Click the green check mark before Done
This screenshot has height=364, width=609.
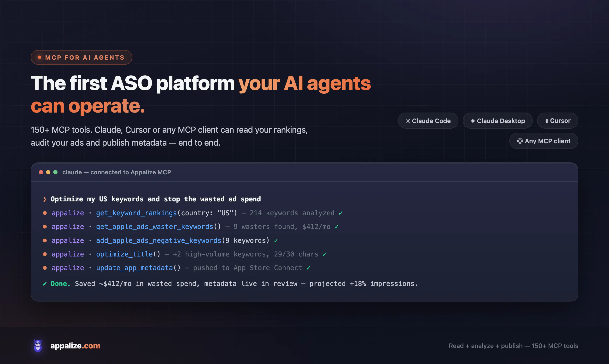[x=44, y=284]
